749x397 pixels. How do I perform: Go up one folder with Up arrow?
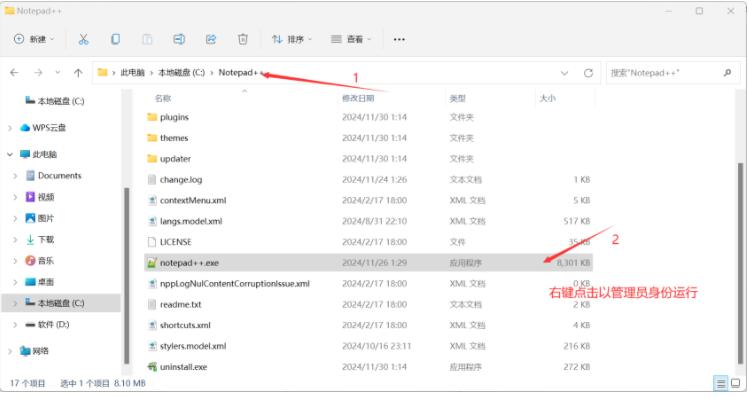pyautogui.click(x=78, y=73)
